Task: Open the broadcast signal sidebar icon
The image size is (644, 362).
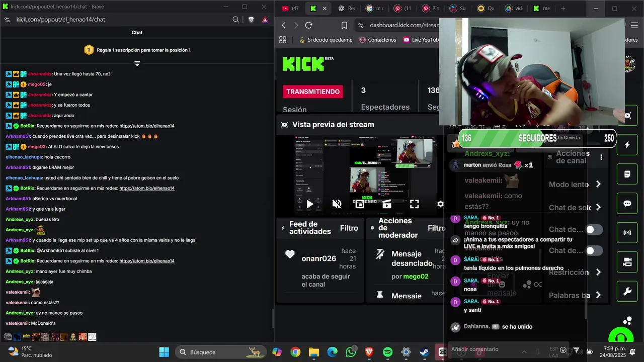Action: coord(627,233)
